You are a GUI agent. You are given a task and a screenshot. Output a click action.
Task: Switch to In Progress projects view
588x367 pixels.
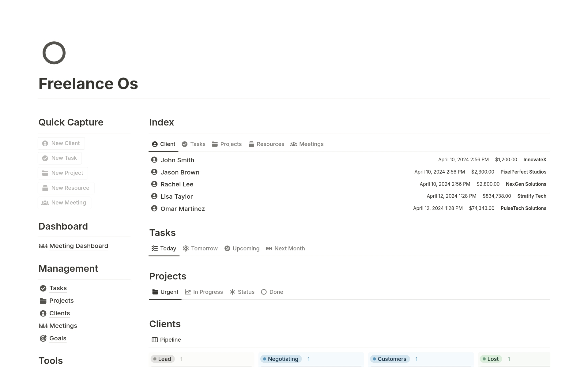point(204,292)
